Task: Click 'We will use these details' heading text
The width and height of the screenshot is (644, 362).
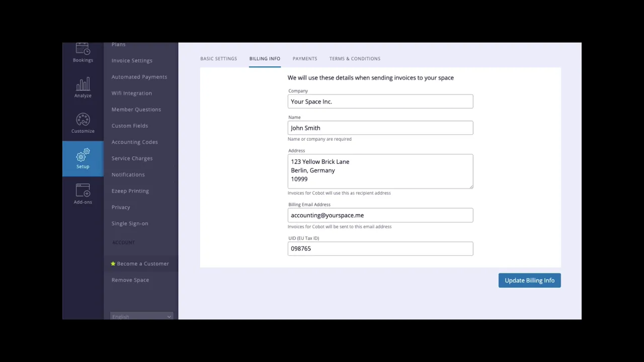Action: pos(370,78)
